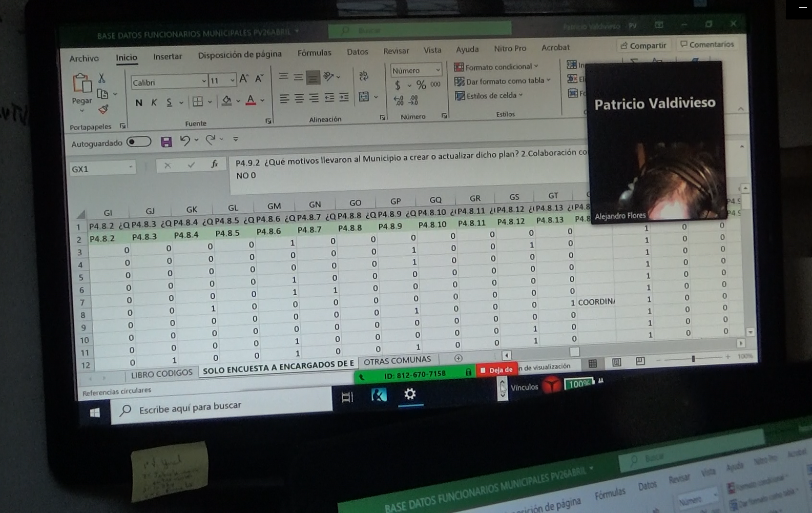Open the Número format dropdown

pyautogui.click(x=438, y=69)
